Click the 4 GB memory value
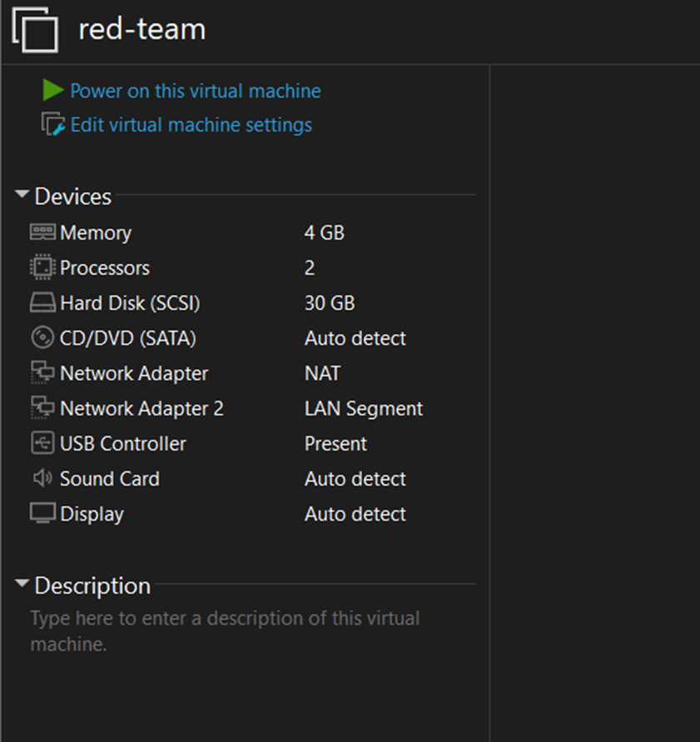 (325, 233)
